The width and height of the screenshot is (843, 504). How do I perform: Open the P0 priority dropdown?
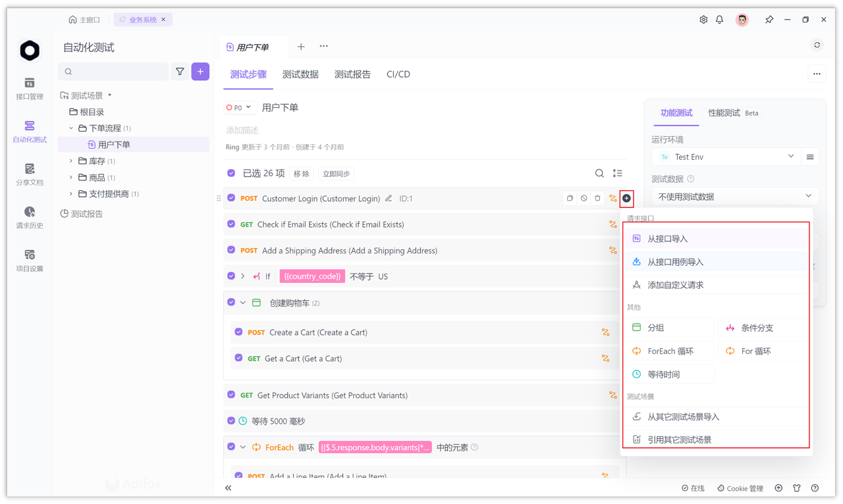click(238, 107)
